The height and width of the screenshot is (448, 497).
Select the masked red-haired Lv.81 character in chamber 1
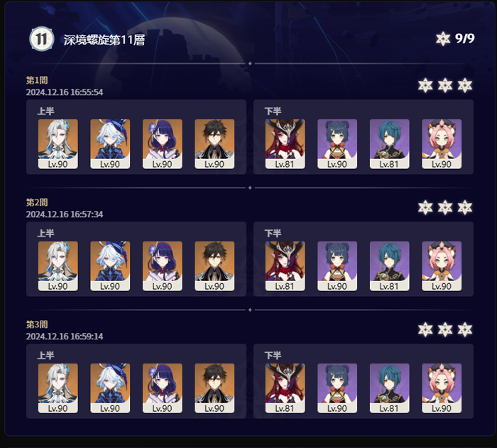(x=285, y=143)
